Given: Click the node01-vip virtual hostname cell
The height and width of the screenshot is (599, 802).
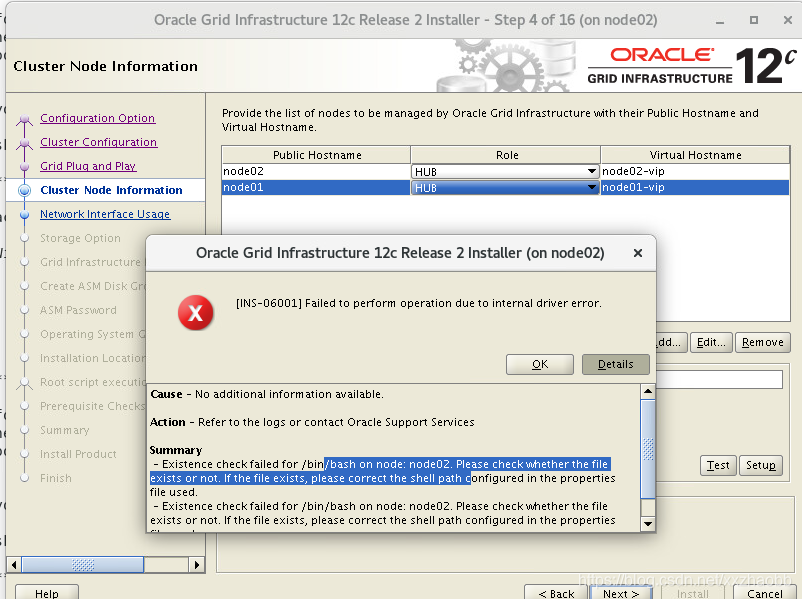Looking at the screenshot, I should 695,188.
